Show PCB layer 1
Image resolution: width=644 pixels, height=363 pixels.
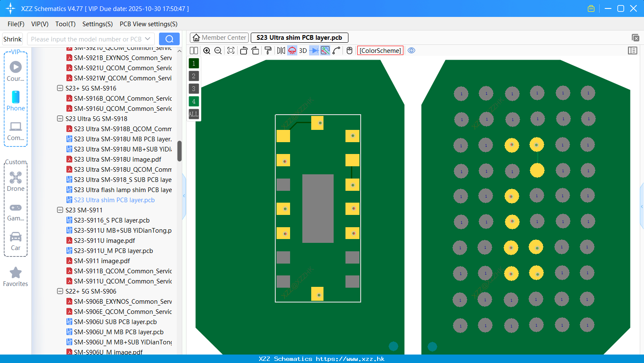point(194,63)
